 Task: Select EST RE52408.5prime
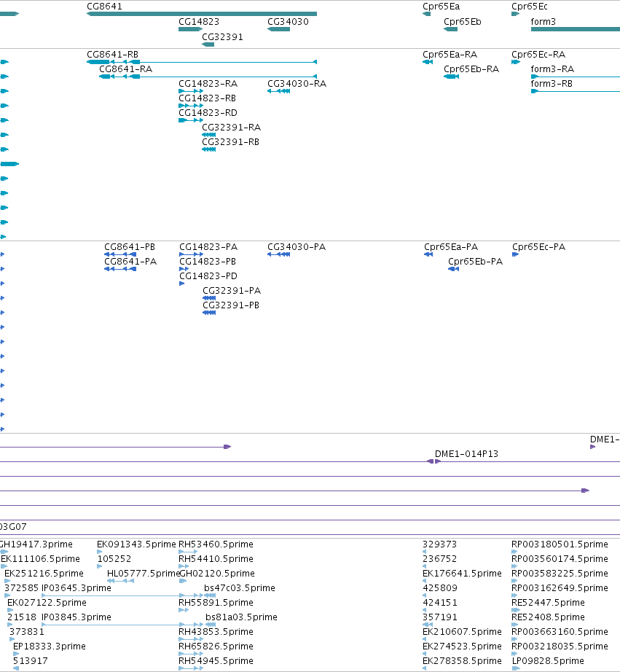pos(514,625)
